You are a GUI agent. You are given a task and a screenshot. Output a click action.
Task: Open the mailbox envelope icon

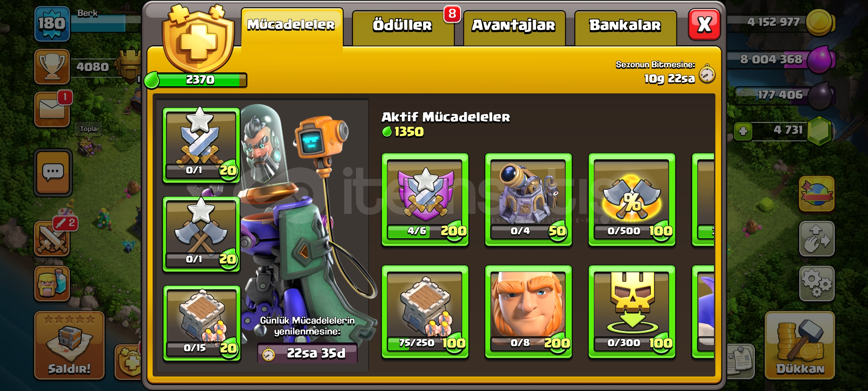tap(52, 109)
